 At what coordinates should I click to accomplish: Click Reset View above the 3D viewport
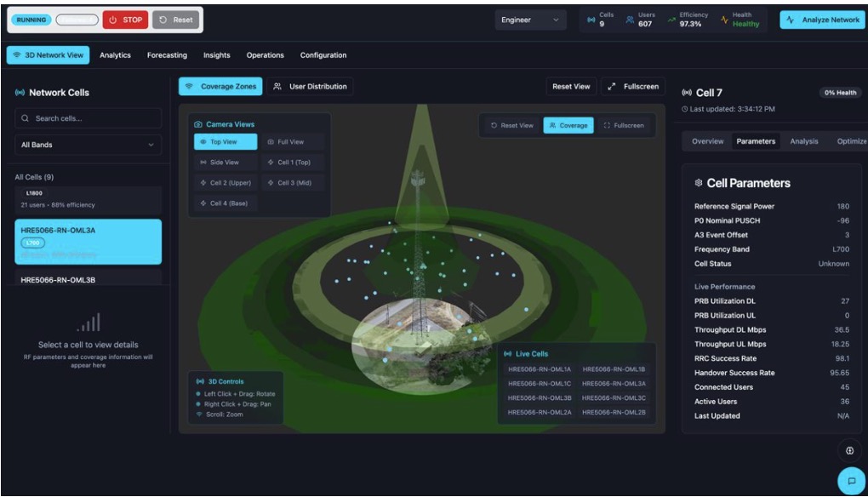click(x=571, y=87)
